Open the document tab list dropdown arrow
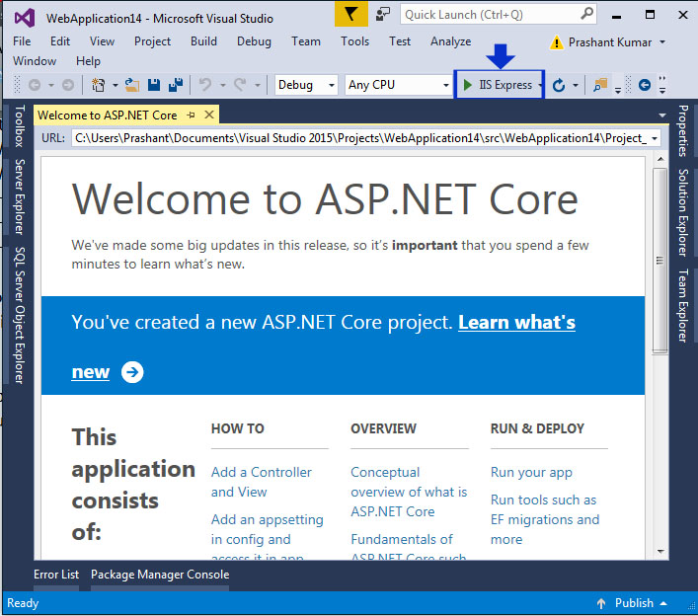 click(x=662, y=115)
